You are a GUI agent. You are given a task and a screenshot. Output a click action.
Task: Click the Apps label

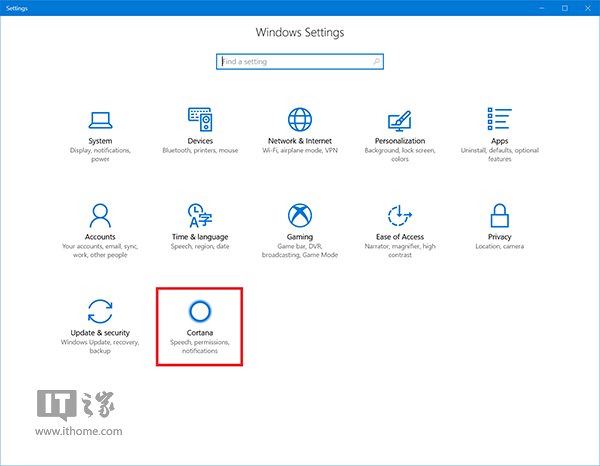(x=499, y=141)
